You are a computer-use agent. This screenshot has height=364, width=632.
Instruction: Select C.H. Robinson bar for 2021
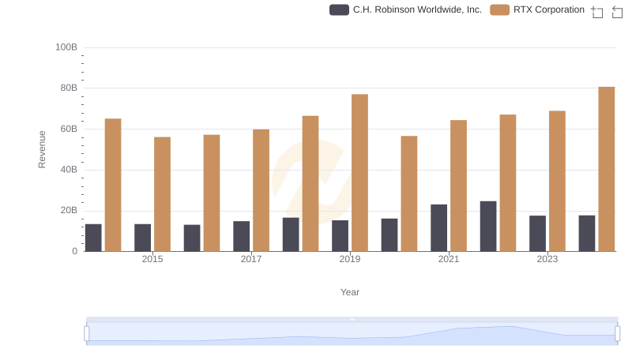point(438,228)
